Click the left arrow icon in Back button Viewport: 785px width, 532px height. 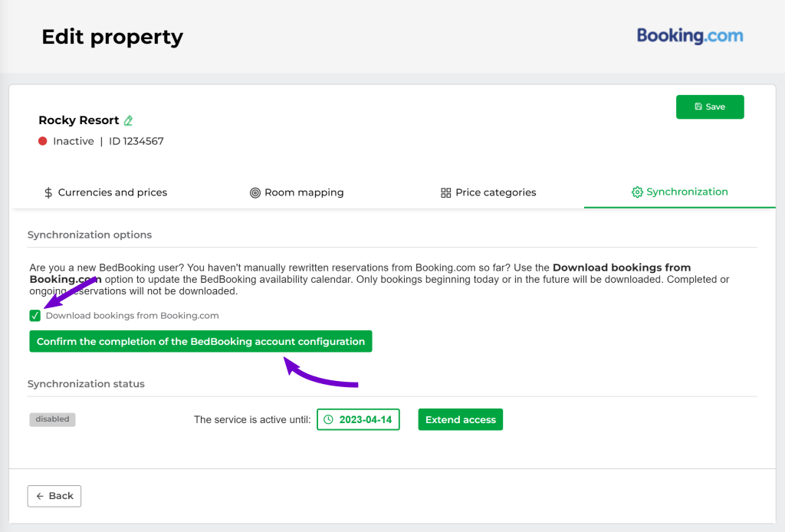tap(40, 496)
